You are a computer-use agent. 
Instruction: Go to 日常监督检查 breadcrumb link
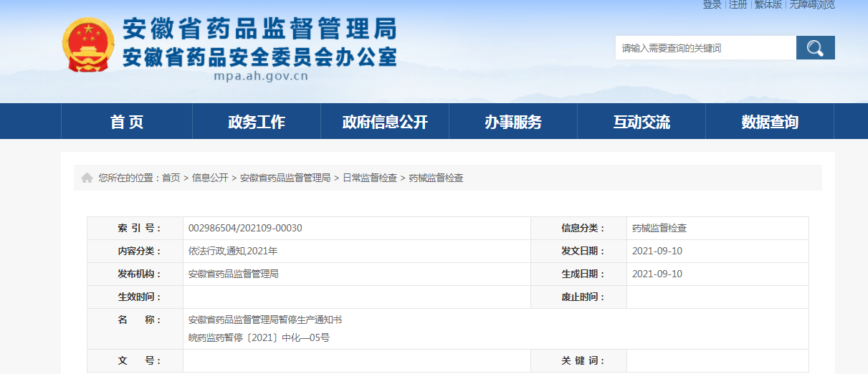point(370,178)
